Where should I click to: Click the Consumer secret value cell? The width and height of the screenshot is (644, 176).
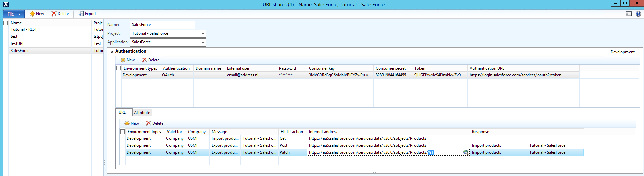[x=393, y=75]
